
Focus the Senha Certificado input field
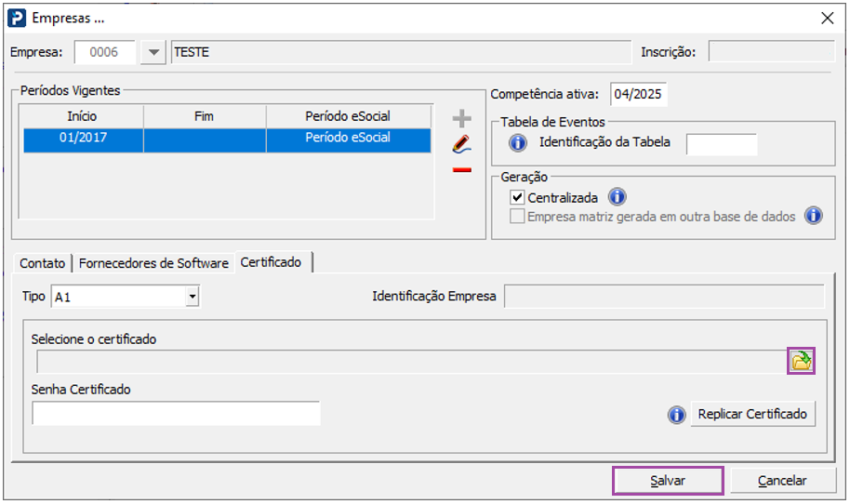point(176,413)
